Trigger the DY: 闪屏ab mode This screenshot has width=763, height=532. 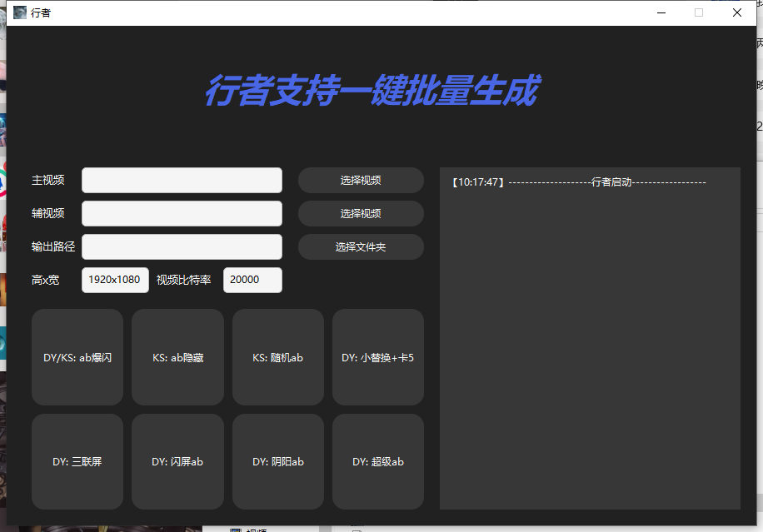click(x=177, y=461)
